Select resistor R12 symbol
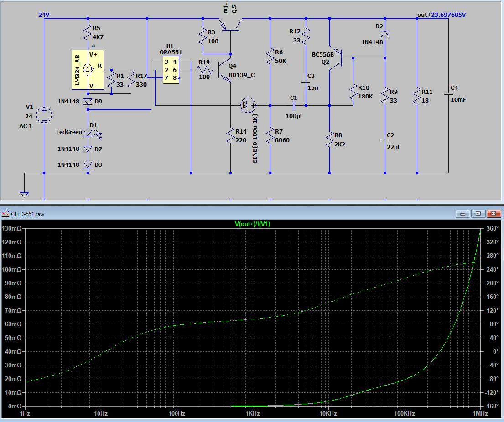The height and width of the screenshot is (422, 504). point(306,36)
